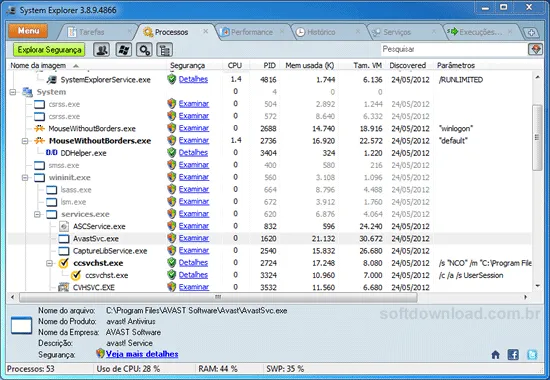Select the CaptureLibService.exe process
The width and height of the screenshot is (550, 380).
(110, 251)
